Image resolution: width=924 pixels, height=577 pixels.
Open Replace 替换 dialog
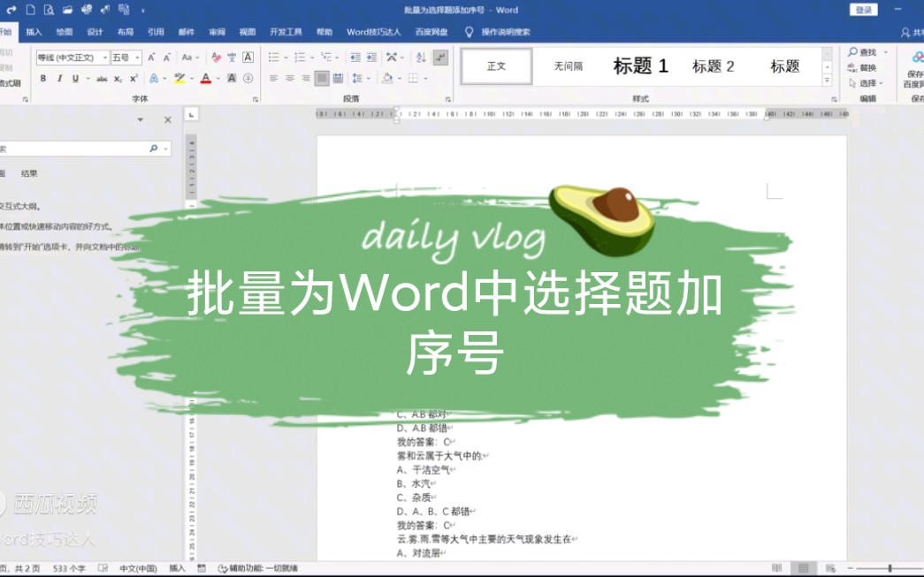[x=864, y=67]
